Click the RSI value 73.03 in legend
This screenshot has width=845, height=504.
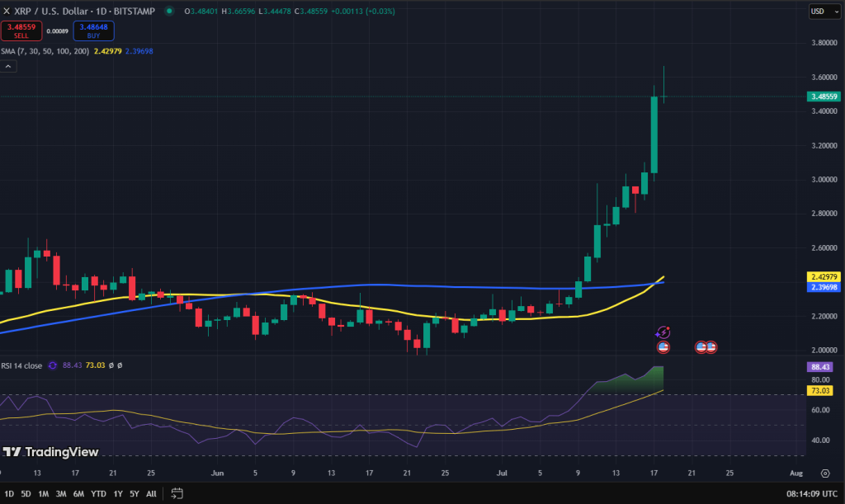point(96,365)
